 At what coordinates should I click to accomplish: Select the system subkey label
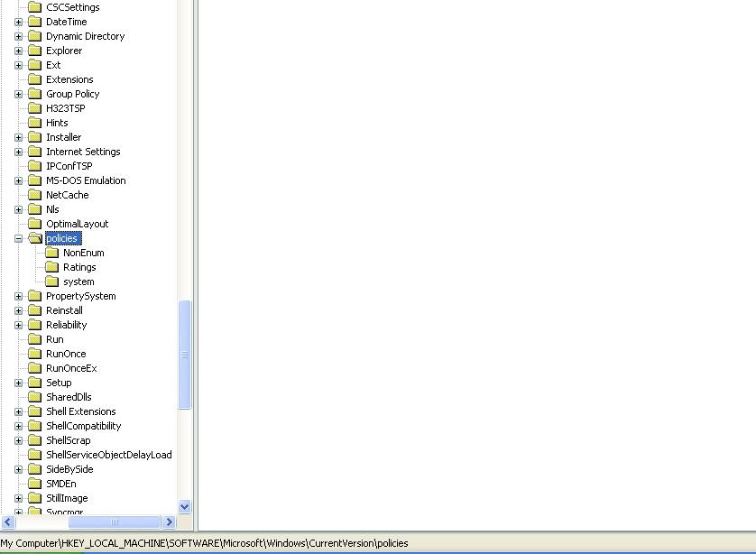pyautogui.click(x=78, y=282)
